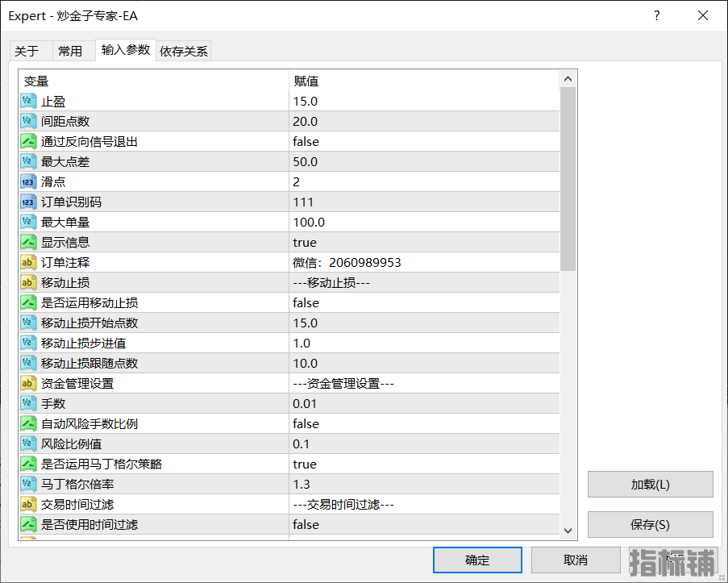Click the string icon beside 资金管理设置
This screenshot has height=583, width=728.
pyautogui.click(x=28, y=383)
